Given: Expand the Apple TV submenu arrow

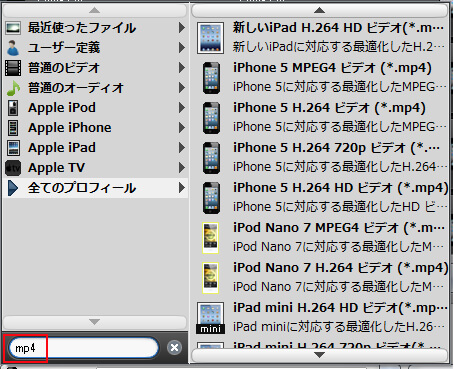Looking at the screenshot, I should [181, 168].
